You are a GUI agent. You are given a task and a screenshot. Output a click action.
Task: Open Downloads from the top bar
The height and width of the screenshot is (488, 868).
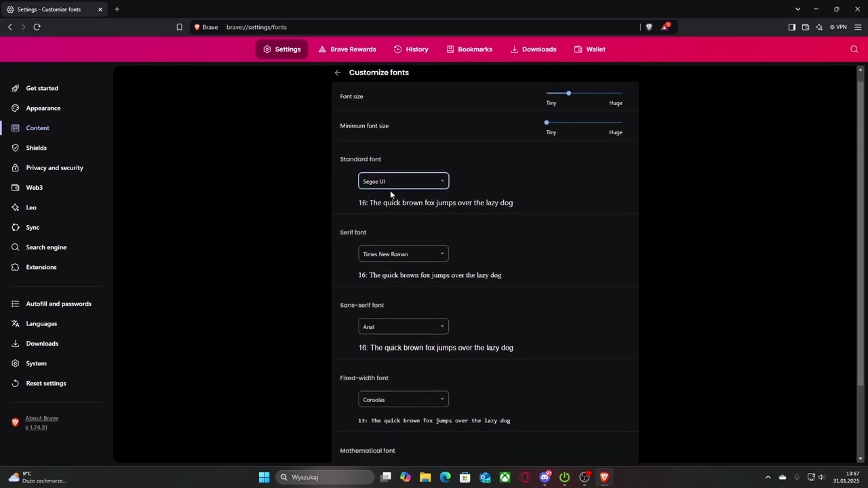coord(534,49)
